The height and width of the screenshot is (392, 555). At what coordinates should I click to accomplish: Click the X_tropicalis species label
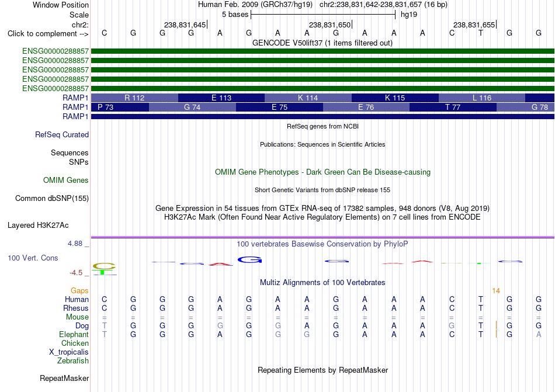[x=69, y=352]
